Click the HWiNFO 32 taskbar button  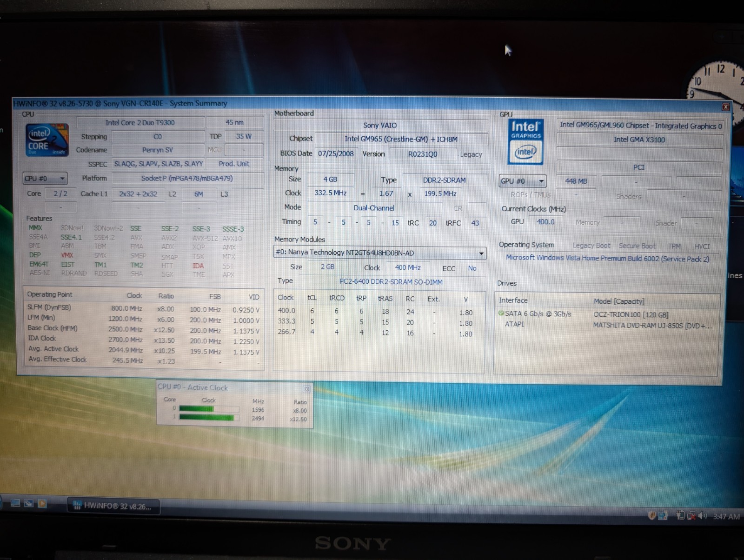[x=114, y=506]
